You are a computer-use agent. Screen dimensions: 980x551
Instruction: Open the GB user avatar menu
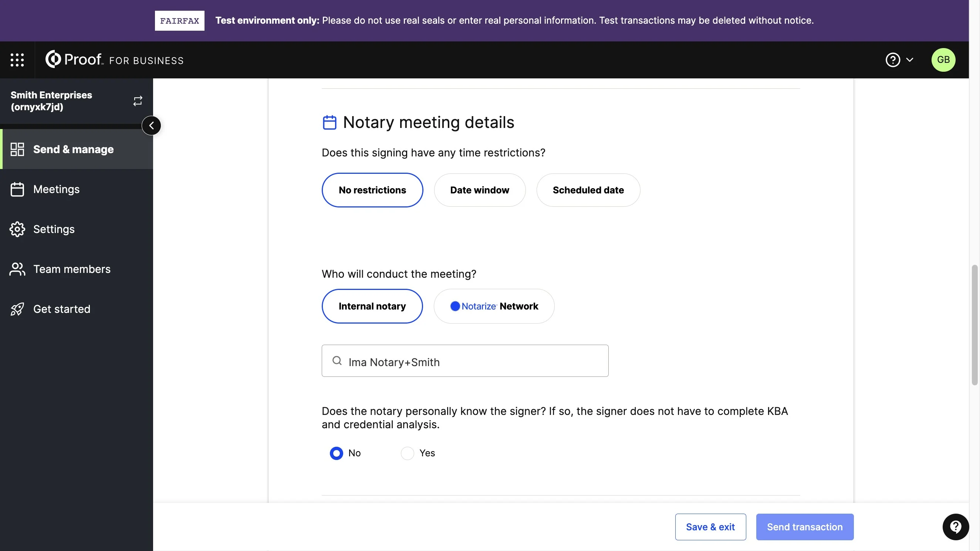click(943, 60)
